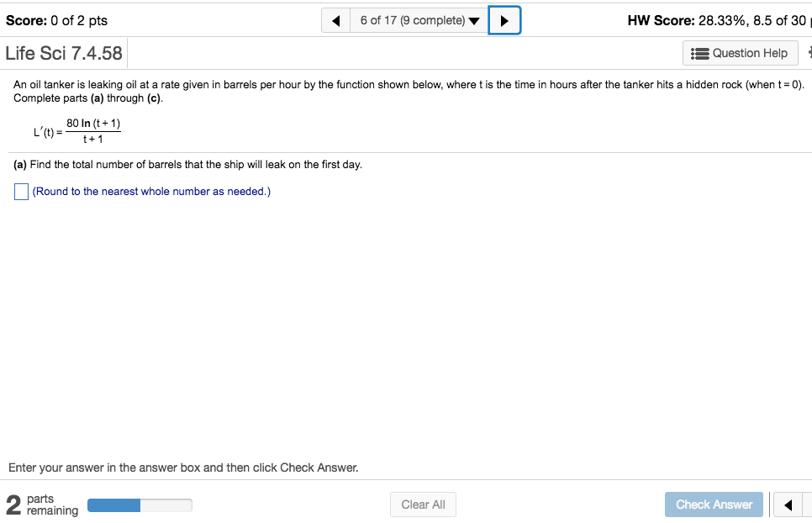Viewport: 812px width, 523px height.
Task: Click the L′(t) formula expression
Action: coord(77,131)
